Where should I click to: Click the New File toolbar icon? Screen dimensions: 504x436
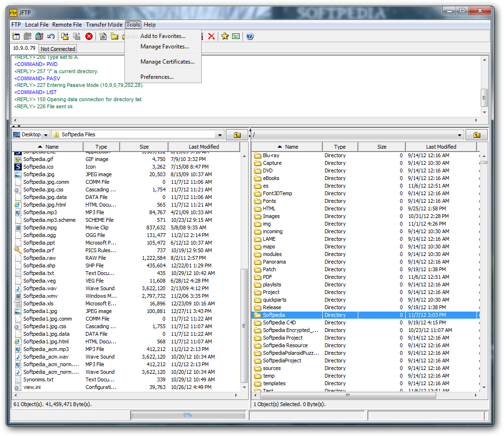point(103,36)
